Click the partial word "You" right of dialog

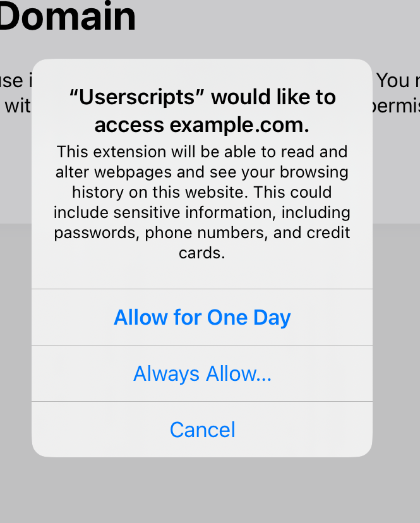tap(393, 80)
